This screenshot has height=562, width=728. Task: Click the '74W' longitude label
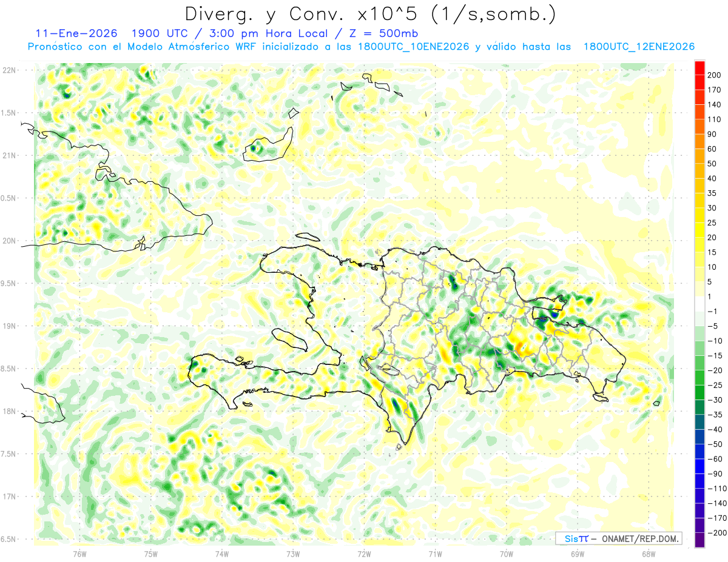222,553
